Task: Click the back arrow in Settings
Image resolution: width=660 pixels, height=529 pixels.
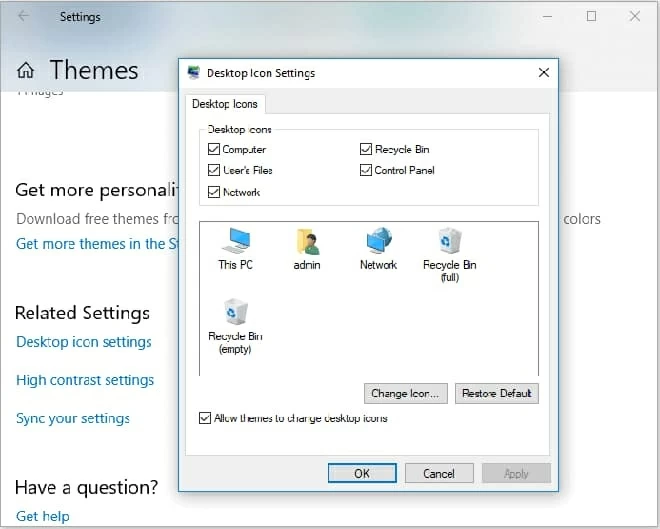Action: (23, 16)
